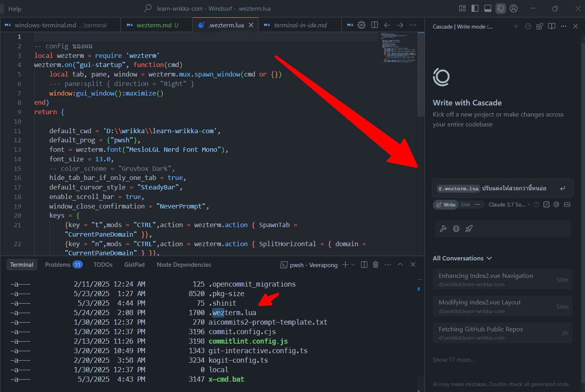Toggle the Cascade panel icon in title bar
The image size is (585, 392).
tap(501, 8)
